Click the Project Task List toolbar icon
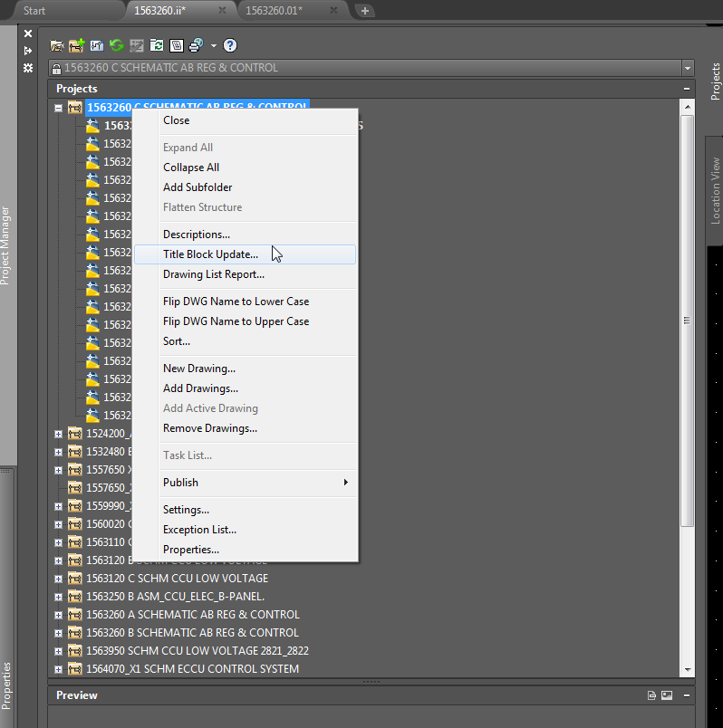The image size is (723, 728). pyautogui.click(x=137, y=45)
